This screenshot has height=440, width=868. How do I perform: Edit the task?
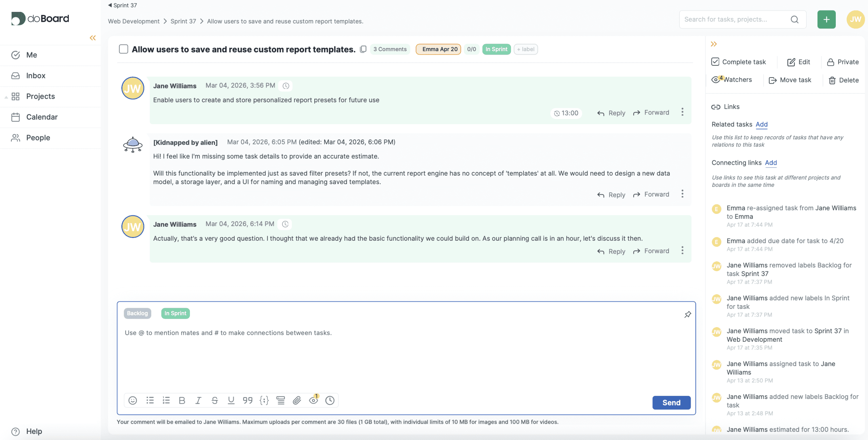coord(798,62)
